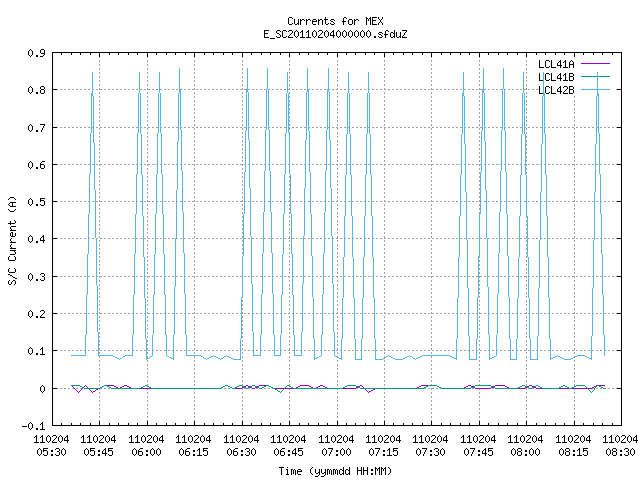The width and height of the screenshot is (640, 480).
Task: Click the 0.7 y-axis tick label
Action: [37, 128]
